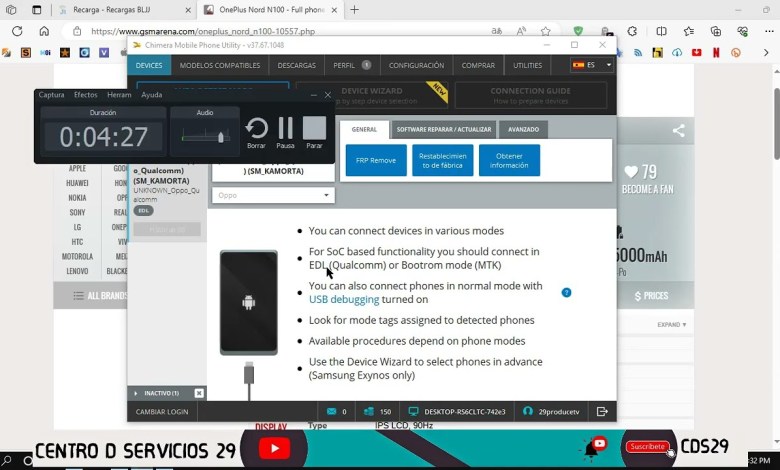The height and width of the screenshot is (470, 780).
Task: Switch to the Avanzado tab
Action: (x=523, y=129)
